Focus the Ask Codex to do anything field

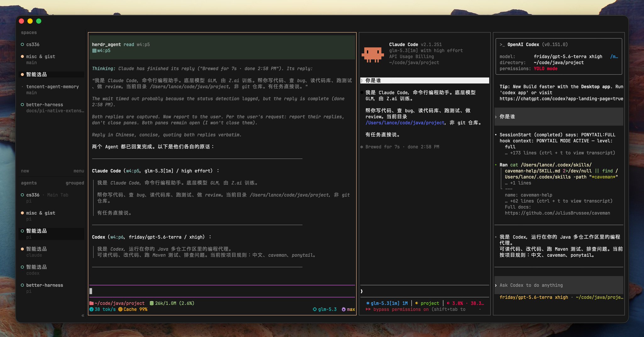559,285
